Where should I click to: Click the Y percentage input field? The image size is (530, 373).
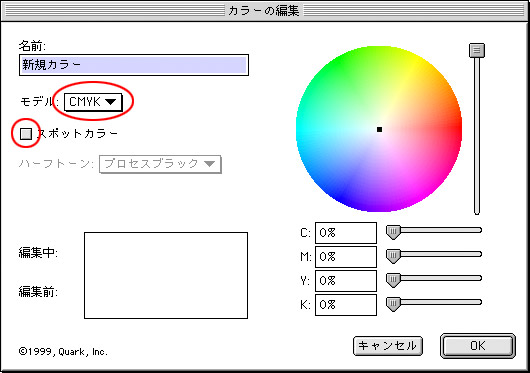346,281
